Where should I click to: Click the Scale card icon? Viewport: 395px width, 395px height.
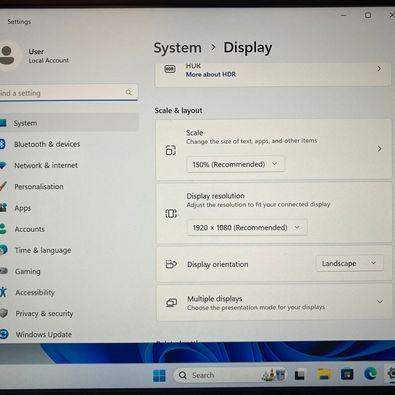(x=170, y=151)
